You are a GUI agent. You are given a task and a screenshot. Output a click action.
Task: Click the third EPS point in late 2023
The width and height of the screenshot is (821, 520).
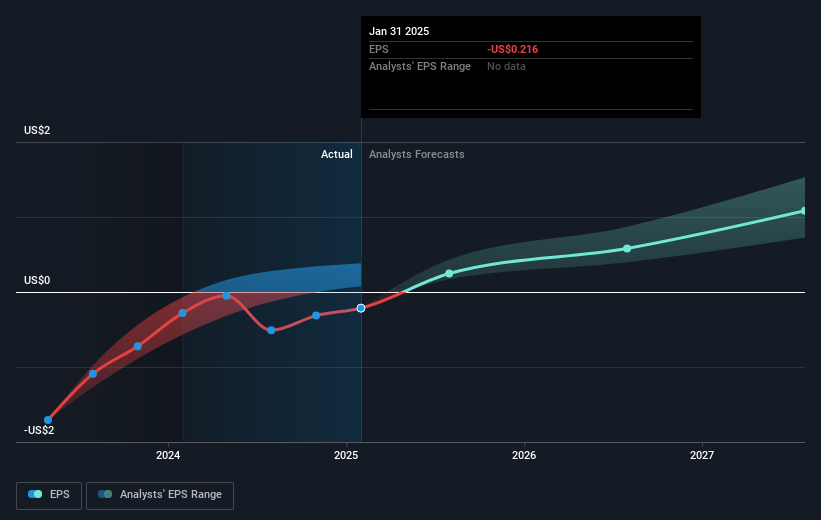[x=138, y=347]
